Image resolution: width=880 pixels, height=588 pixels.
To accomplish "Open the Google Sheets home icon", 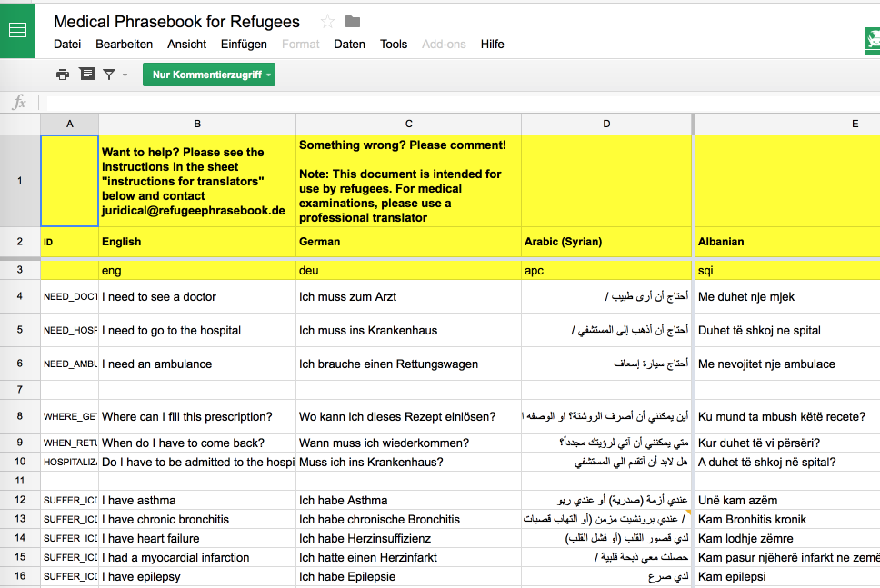I will pyautogui.click(x=17, y=29).
